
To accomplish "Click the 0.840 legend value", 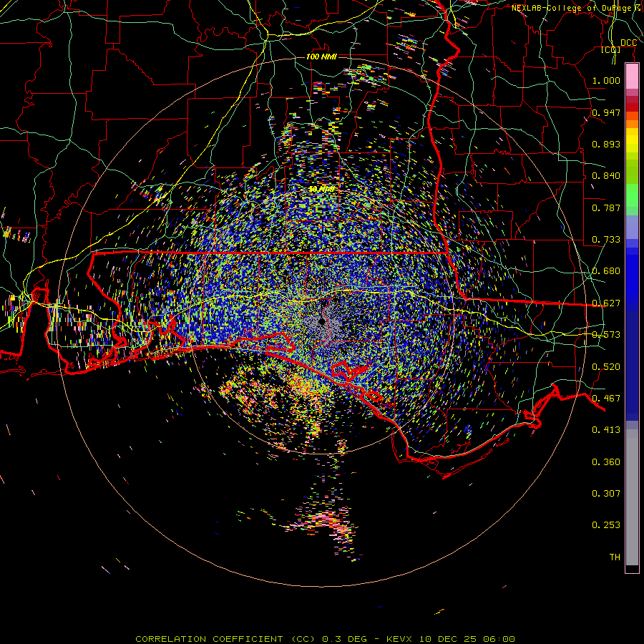I will [x=606, y=176].
